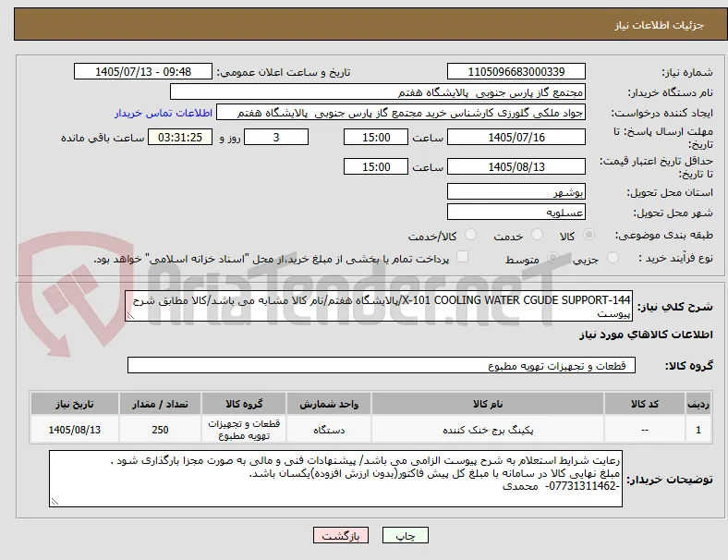Toggle the اسناد خزانه اسلامی payment checkbox
Screen dimensions: 728x560
pyautogui.click(x=462, y=257)
